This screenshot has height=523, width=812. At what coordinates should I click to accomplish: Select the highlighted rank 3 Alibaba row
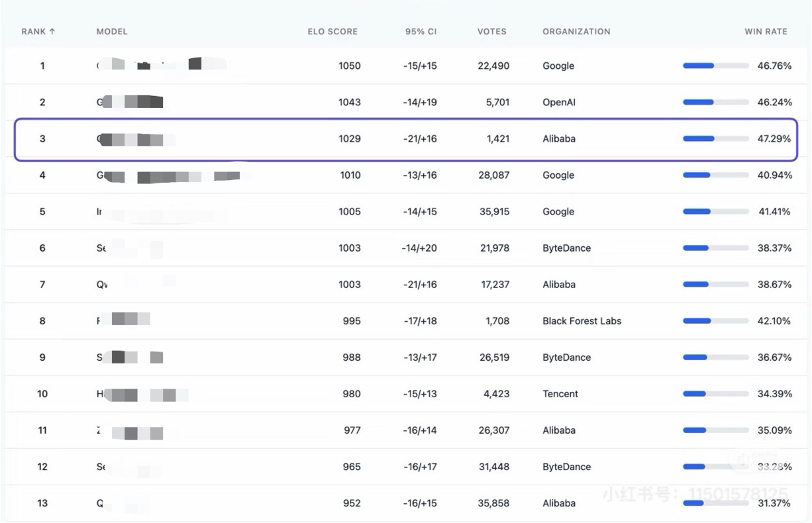pyautogui.click(x=405, y=139)
